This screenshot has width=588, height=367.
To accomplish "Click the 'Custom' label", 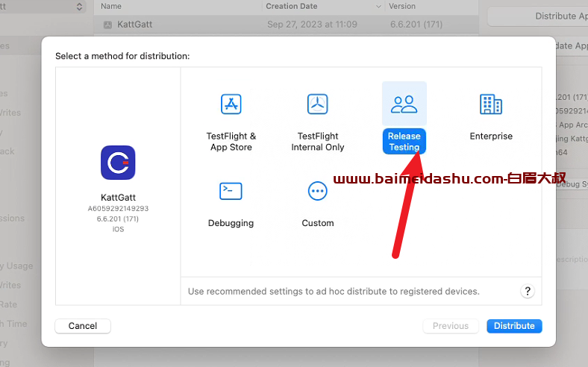I will (x=318, y=223).
